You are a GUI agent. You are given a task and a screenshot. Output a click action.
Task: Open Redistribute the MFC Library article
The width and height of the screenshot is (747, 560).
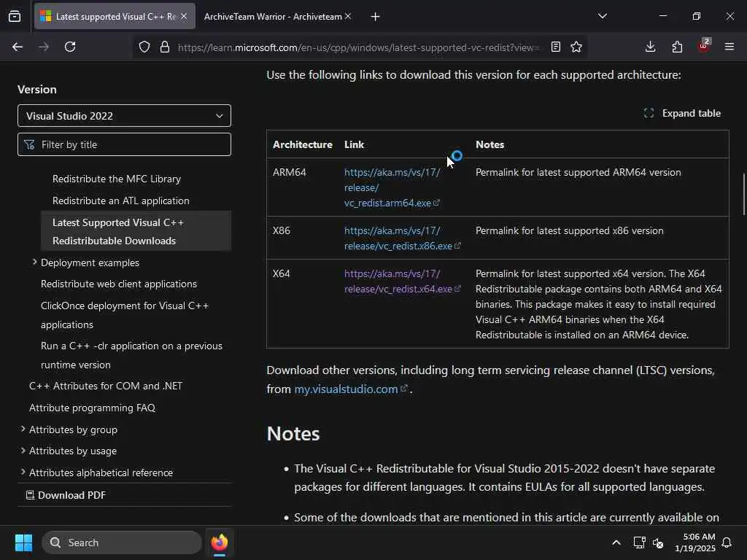pyautogui.click(x=117, y=179)
